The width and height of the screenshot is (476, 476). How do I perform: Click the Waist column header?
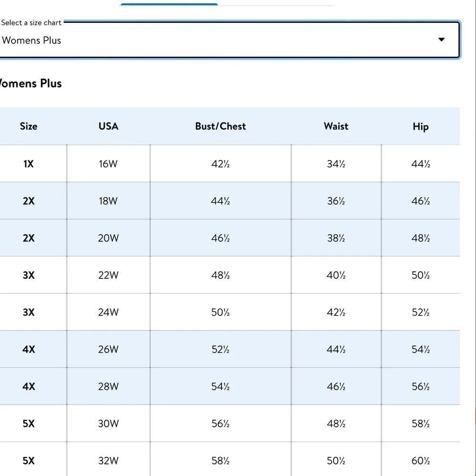(336, 126)
